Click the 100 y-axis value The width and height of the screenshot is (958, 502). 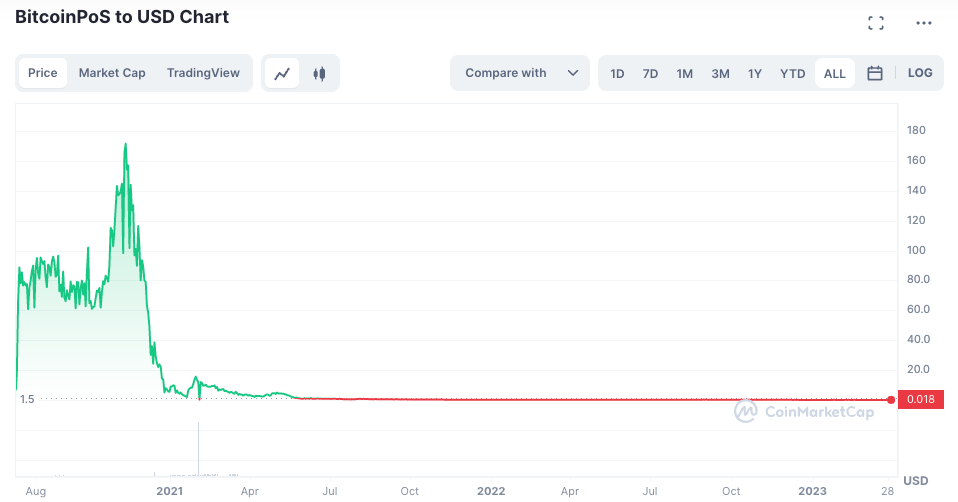[x=916, y=250]
